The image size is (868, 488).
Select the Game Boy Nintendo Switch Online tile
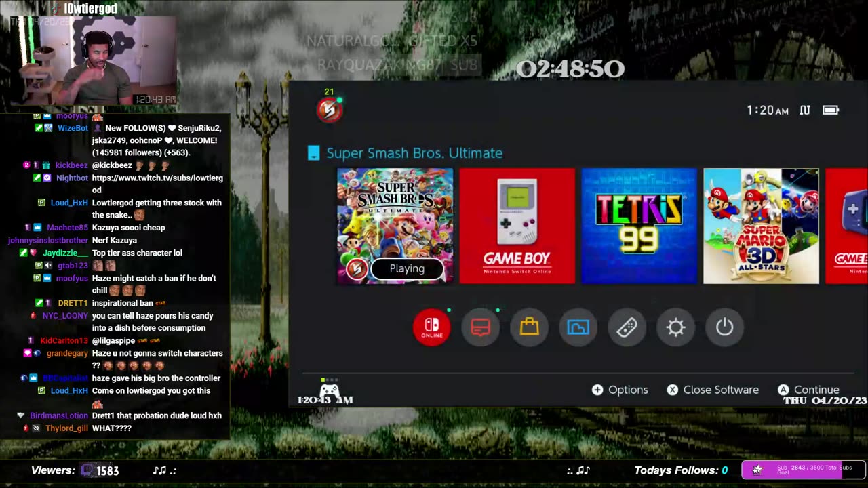point(517,226)
